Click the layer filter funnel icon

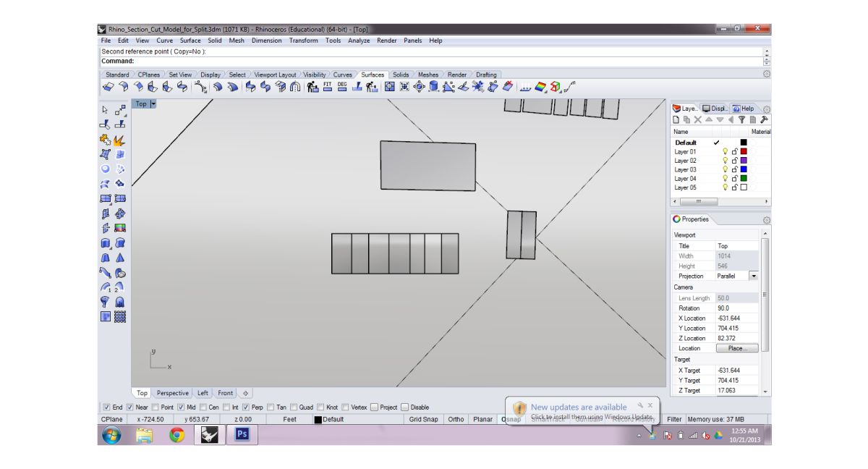click(x=741, y=119)
